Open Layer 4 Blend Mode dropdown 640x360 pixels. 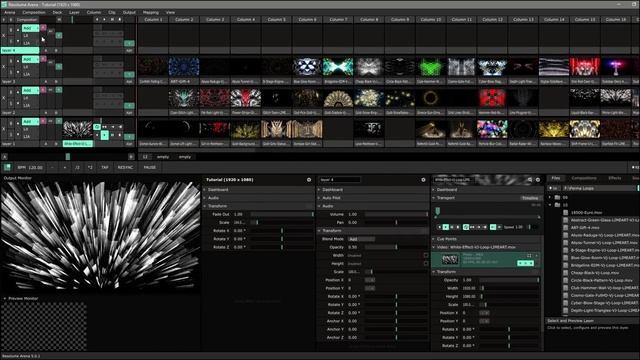pos(360,239)
